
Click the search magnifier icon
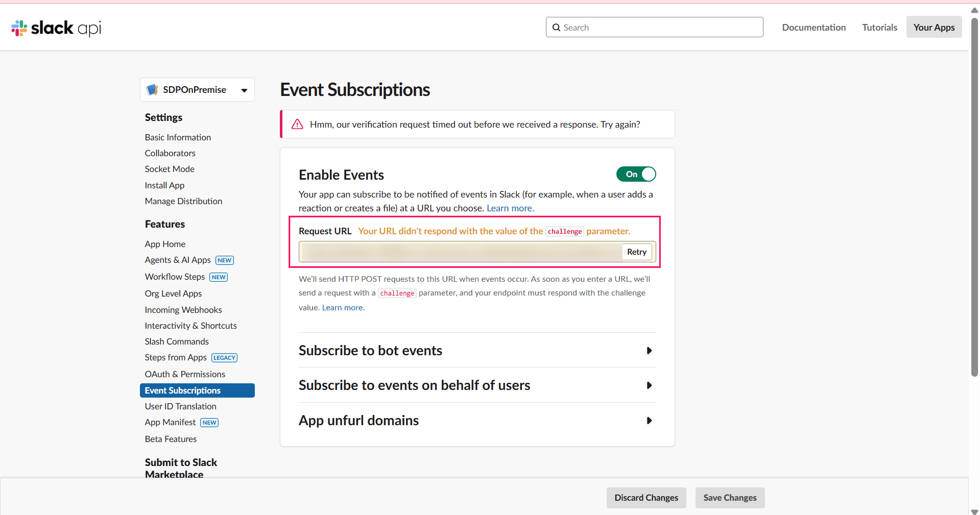[556, 28]
